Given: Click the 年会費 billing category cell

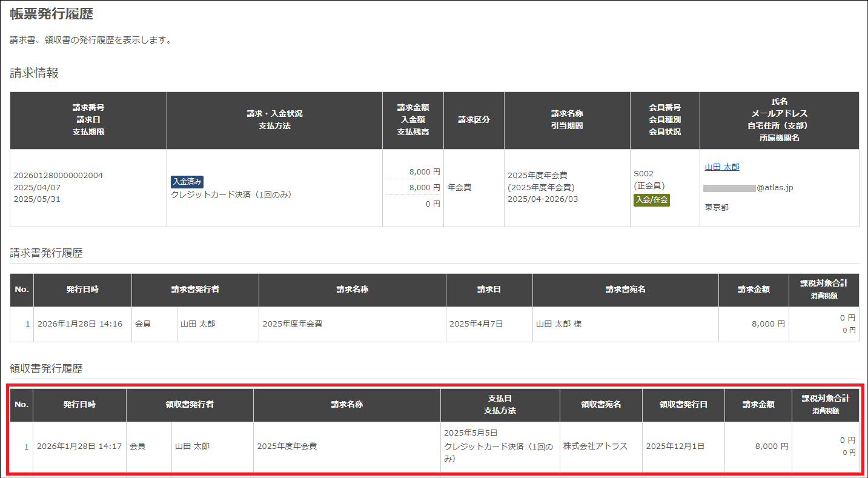Looking at the screenshot, I should [x=459, y=188].
